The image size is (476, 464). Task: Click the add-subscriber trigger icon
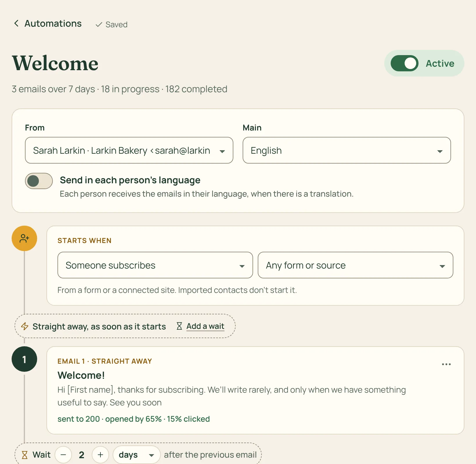pyautogui.click(x=24, y=238)
